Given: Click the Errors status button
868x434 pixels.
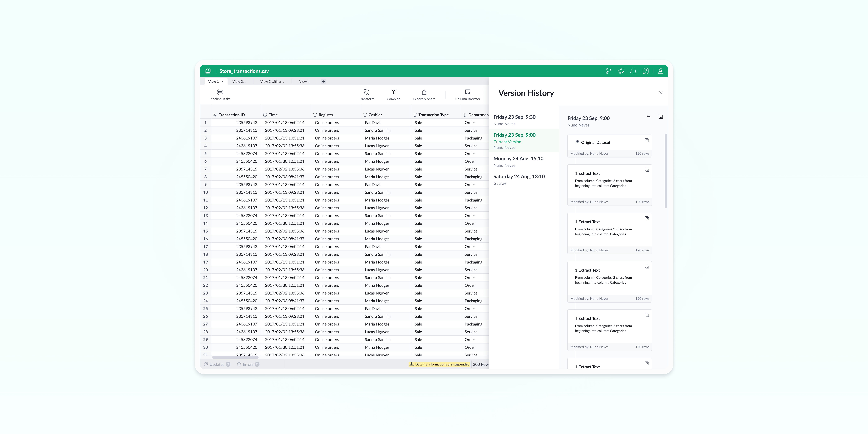Looking at the screenshot, I should [248, 364].
